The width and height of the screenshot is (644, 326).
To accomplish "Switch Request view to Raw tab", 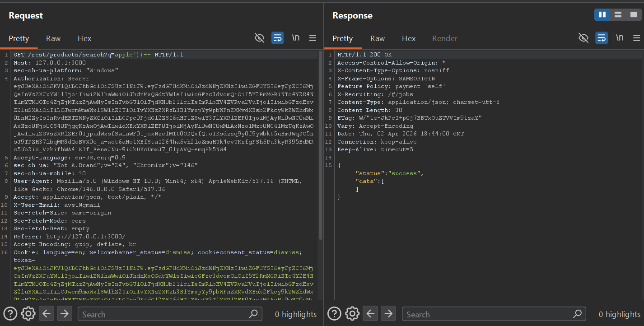I will click(53, 38).
